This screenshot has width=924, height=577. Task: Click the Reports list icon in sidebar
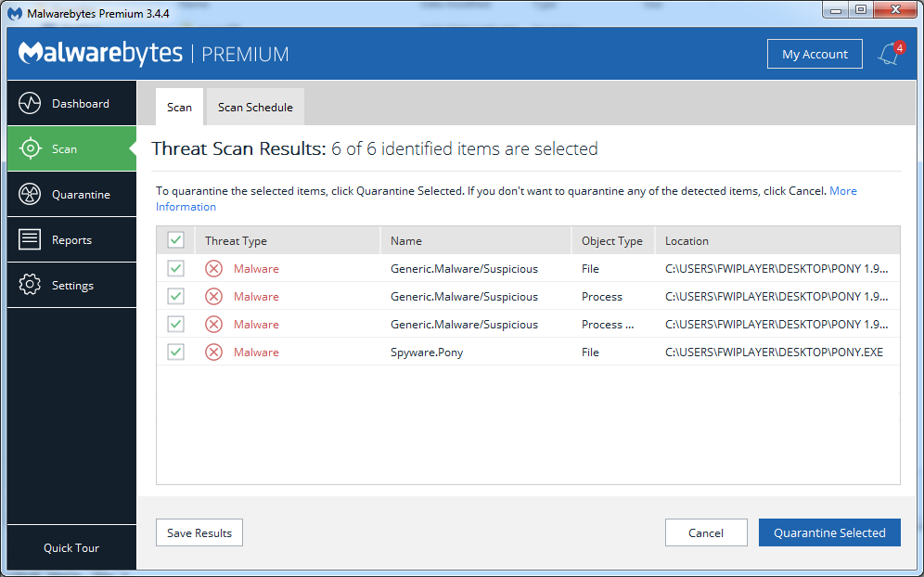pyautogui.click(x=30, y=239)
